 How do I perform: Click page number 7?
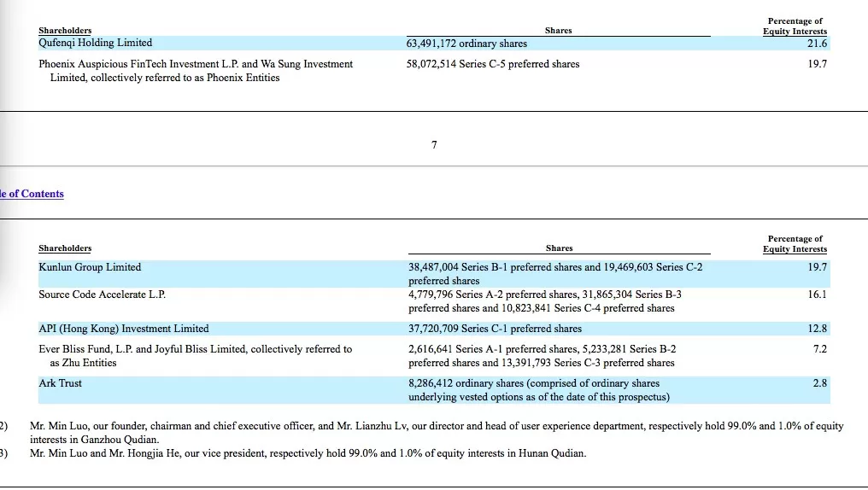[434, 145]
